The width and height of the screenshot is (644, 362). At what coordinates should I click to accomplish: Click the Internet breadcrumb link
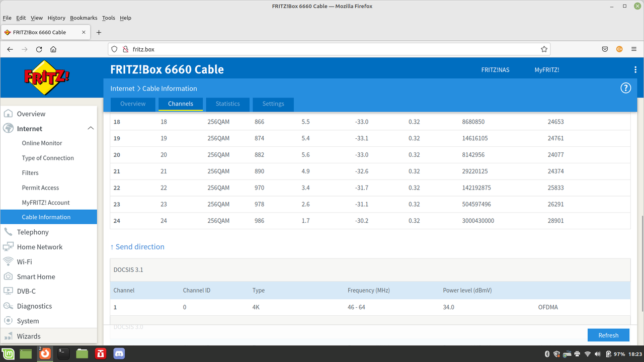tap(123, 88)
